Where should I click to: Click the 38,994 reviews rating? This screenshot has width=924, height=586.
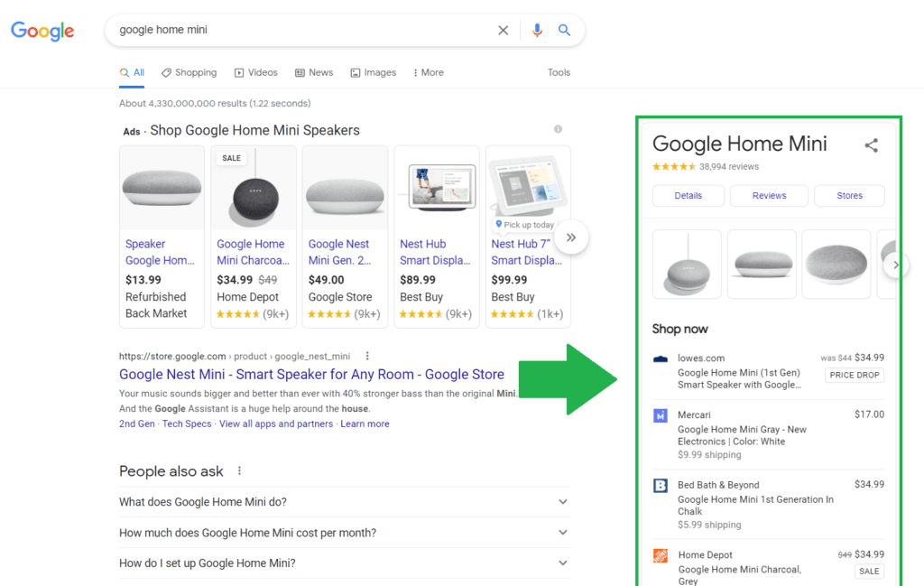706,167
